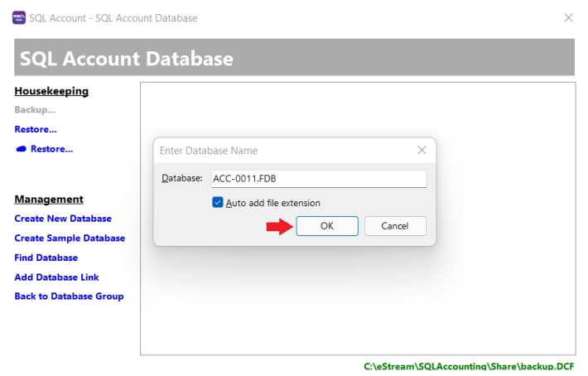Select the greyed-out Backup... option
588x376 pixels.
tap(35, 109)
